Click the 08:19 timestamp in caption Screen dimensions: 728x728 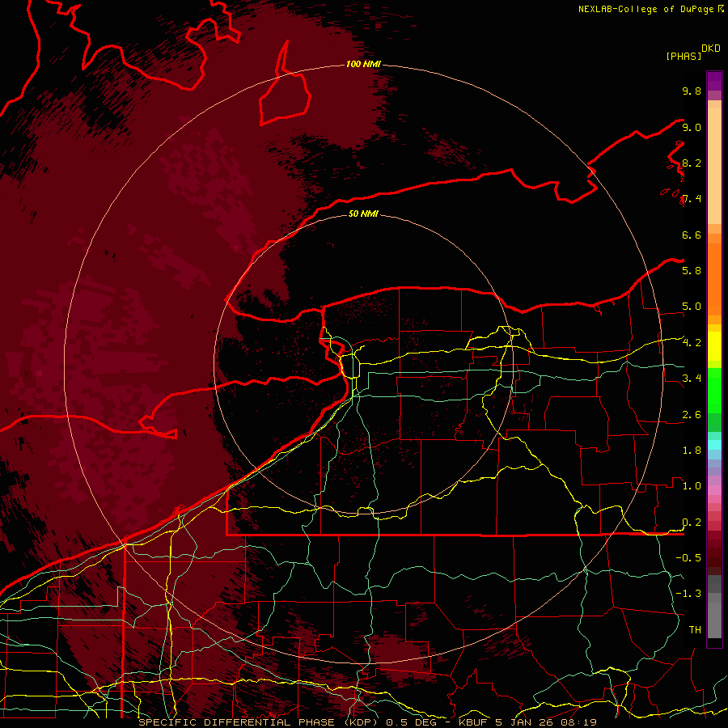pyautogui.click(x=581, y=722)
